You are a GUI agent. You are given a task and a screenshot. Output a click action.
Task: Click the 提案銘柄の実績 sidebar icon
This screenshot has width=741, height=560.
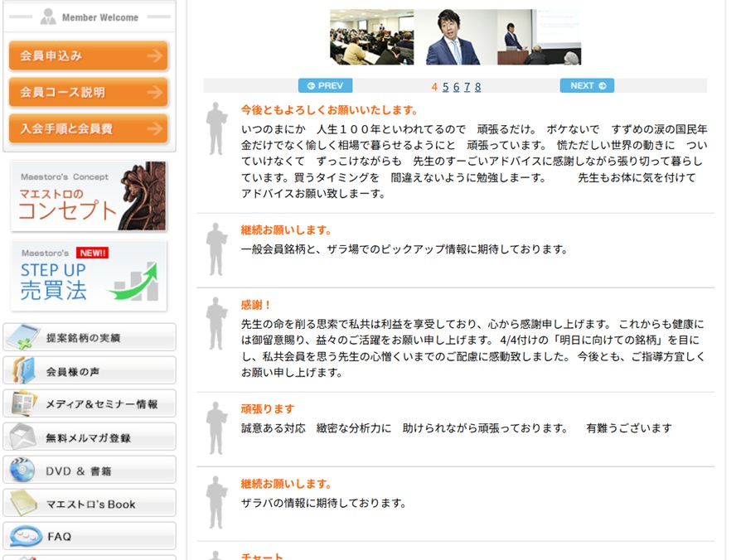click(22, 337)
